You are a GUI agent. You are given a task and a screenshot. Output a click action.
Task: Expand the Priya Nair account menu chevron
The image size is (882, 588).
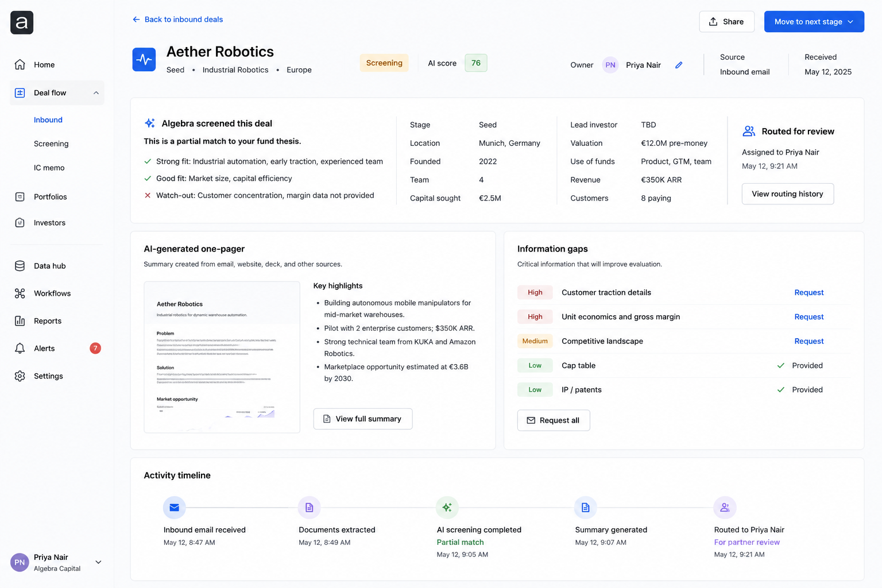(98, 563)
